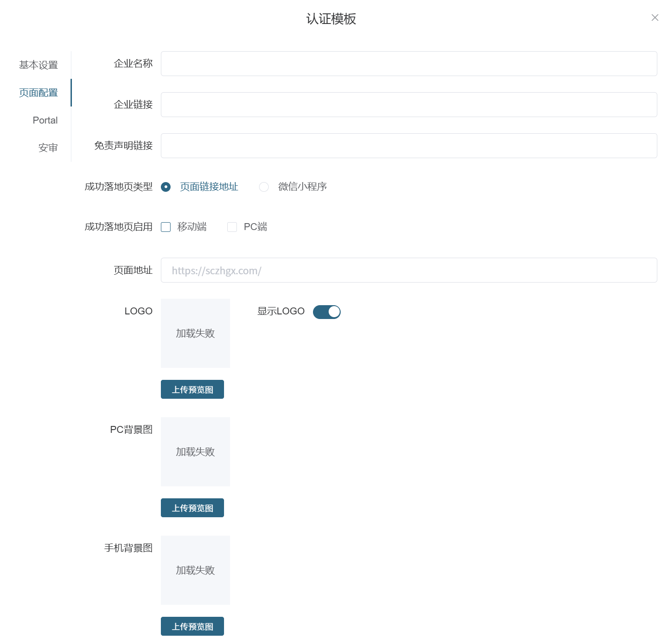The width and height of the screenshot is (667, 644).
Task: Go to the 安审 tab
Action: (x=47, y=148)
